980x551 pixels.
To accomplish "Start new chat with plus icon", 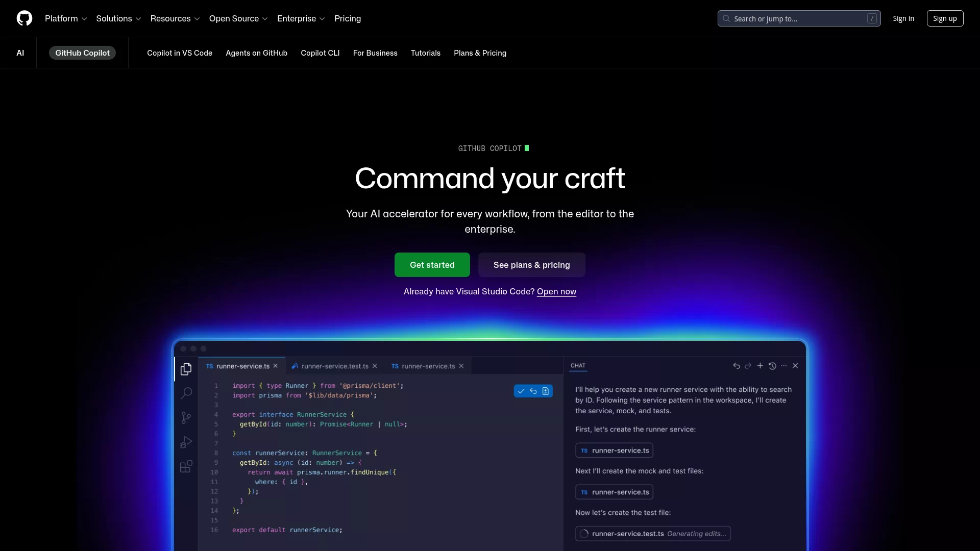I will (x=760, y=366).
